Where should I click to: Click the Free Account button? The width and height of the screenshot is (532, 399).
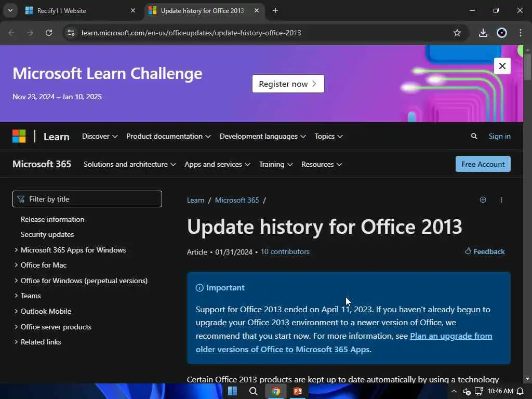pos(483,164)
